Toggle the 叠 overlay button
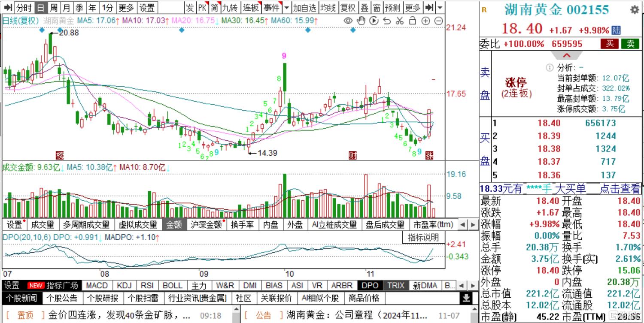The width and height of the screenshot is (644, 323). (365, 7)
